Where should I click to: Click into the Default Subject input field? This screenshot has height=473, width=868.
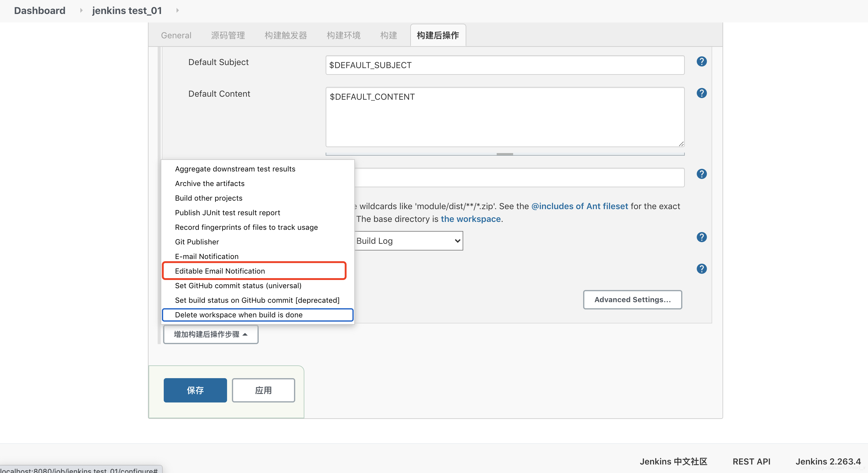tap(505, 65)
